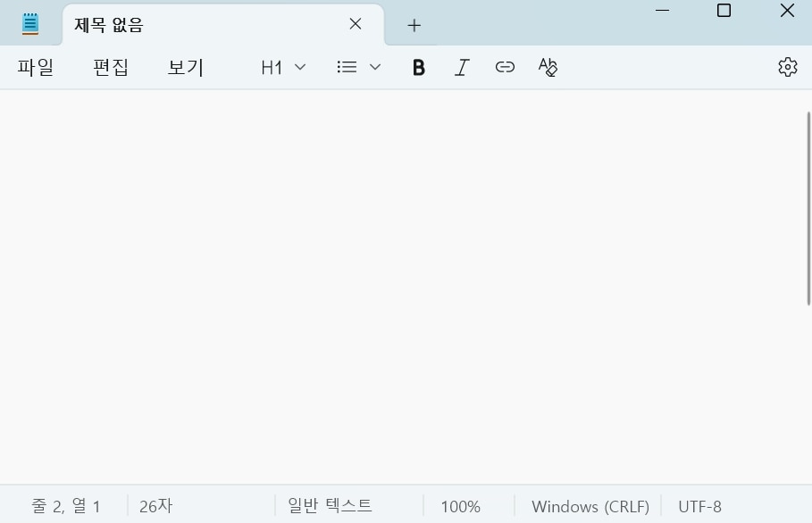Open Notepad settings
Screen dimensions: 812x523
coord(786,67)
